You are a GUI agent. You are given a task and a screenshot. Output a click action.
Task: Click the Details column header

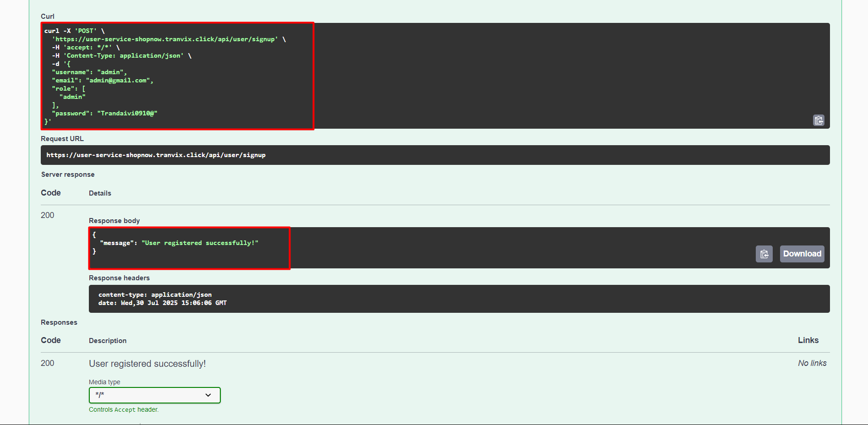pyautogui.click(x=100, y=193)
